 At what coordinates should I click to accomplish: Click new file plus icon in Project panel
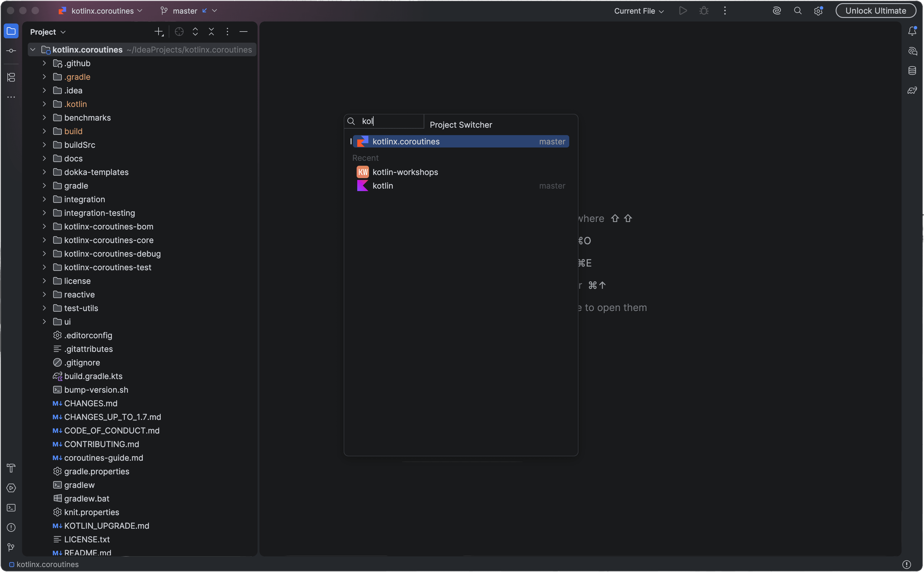pos(159,32)
